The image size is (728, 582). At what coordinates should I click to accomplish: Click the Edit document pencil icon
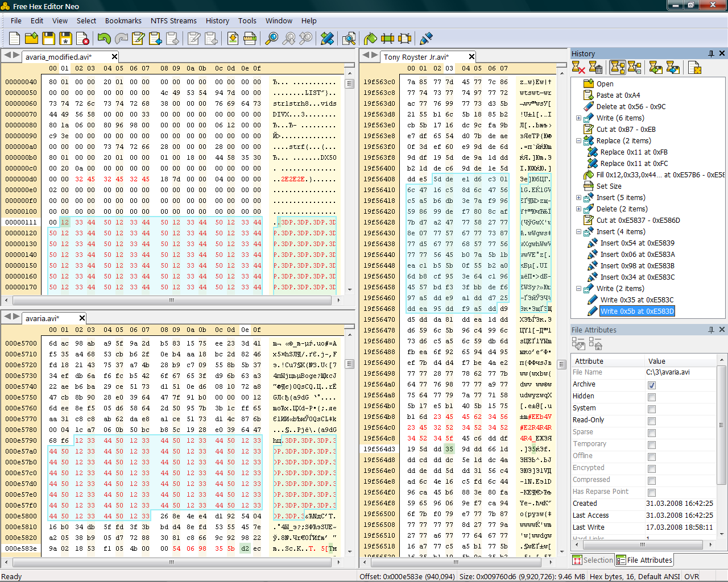click(x=138, y=38)
